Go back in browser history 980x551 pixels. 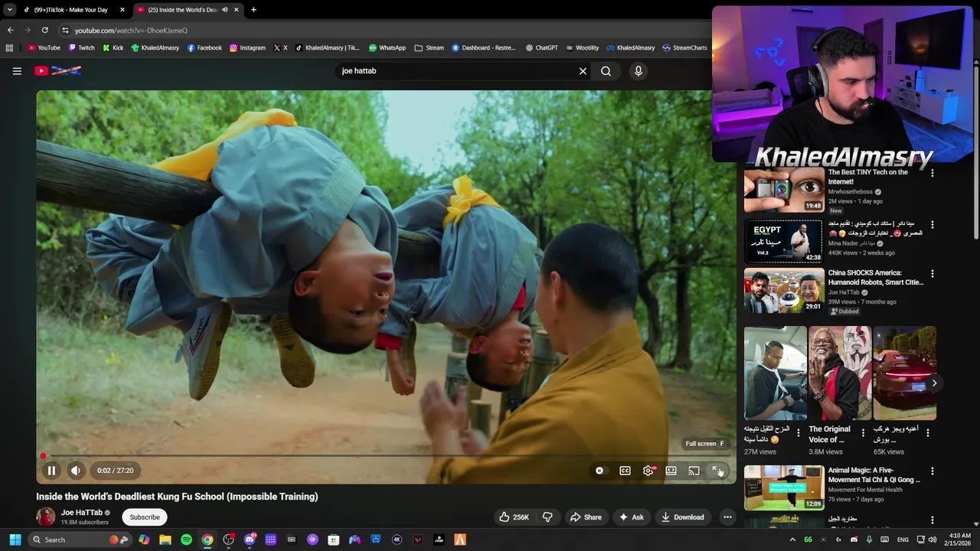(10, 30)
